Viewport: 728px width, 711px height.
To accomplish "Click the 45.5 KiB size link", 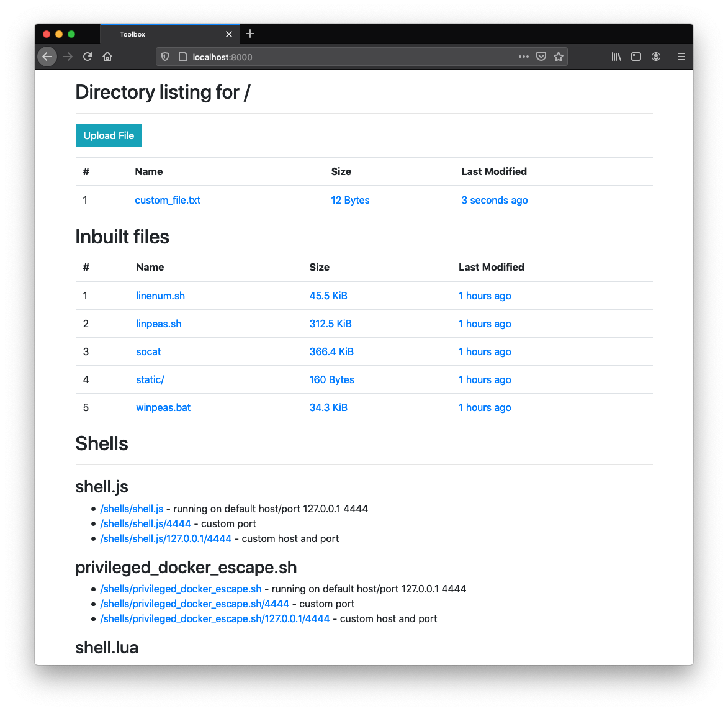I will pos(328,296).
